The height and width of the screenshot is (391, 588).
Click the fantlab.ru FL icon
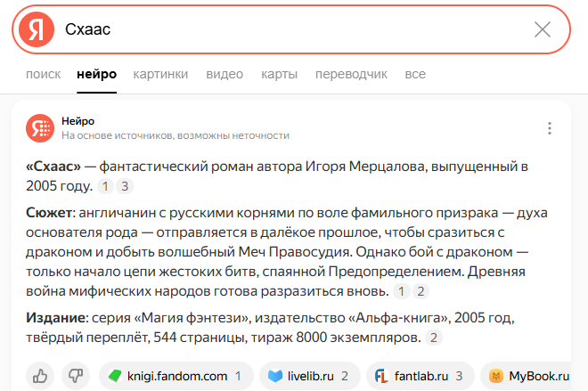click(x=381, y=376)
